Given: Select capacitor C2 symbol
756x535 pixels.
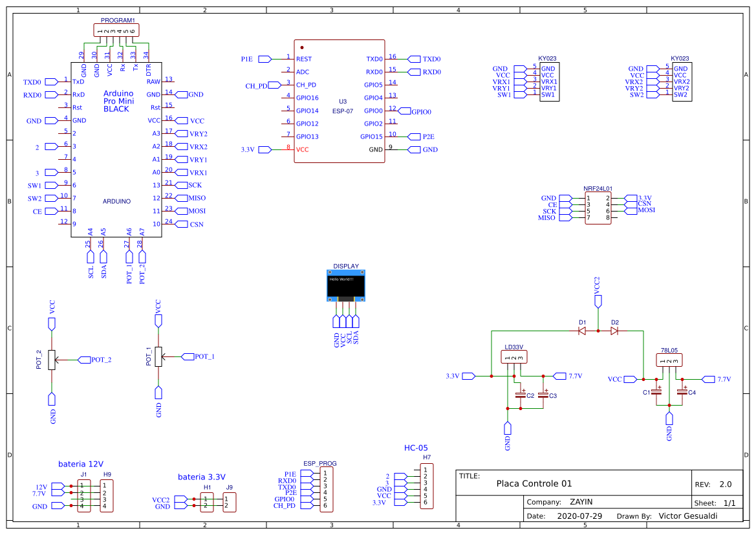Looking at the screenshot, I should pyautogui.click(x=520, y=395).
